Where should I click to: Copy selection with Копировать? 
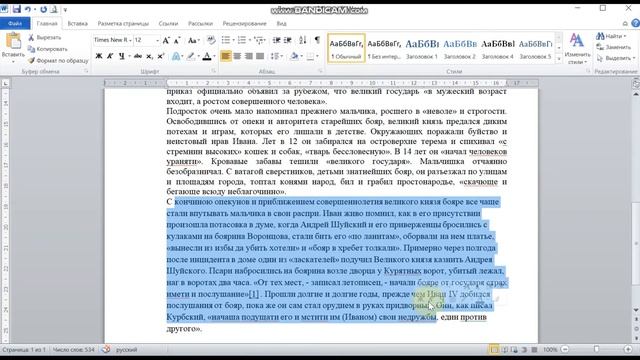pos(47,49)
